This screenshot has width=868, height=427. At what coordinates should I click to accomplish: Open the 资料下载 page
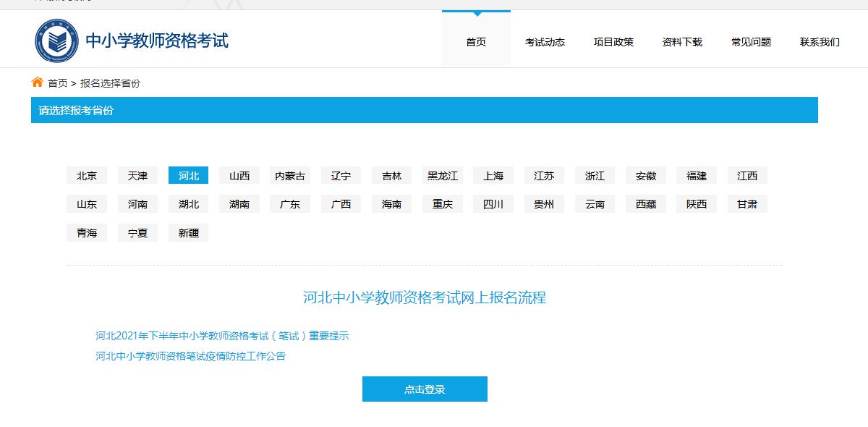[x=682, y=42]
